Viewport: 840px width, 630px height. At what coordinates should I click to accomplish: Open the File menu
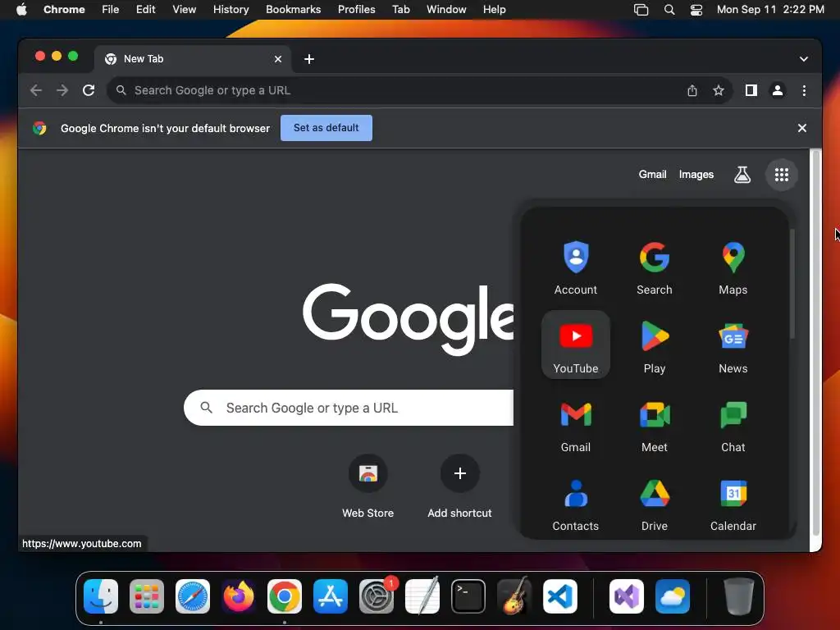point(111,10)
